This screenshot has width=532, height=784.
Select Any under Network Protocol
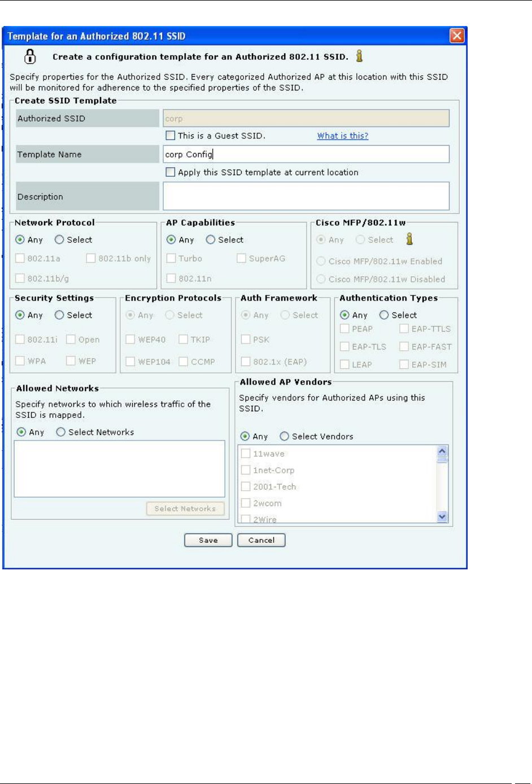(20, 239)
